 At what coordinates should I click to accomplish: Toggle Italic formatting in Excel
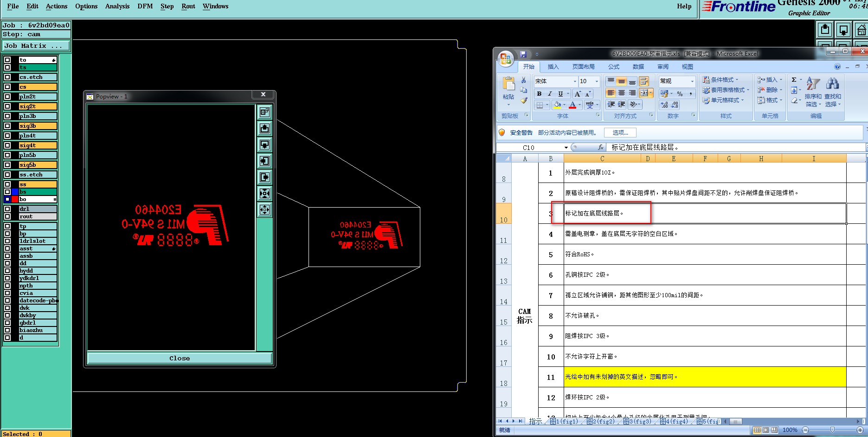point(550,94)
